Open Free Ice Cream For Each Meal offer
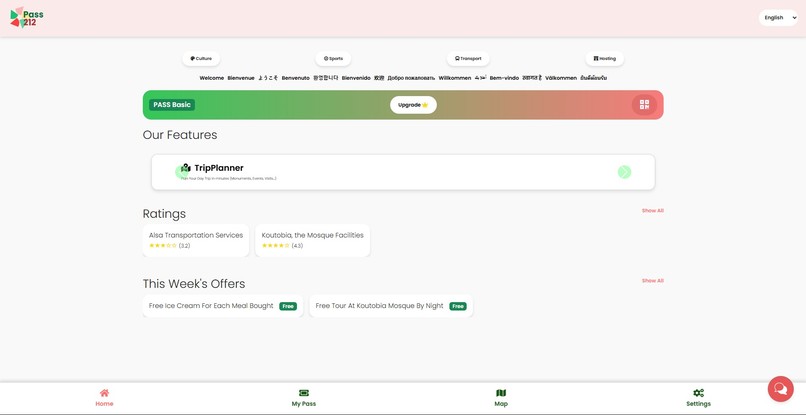Screen dimensions: 806x415 [x=223, y=305]
